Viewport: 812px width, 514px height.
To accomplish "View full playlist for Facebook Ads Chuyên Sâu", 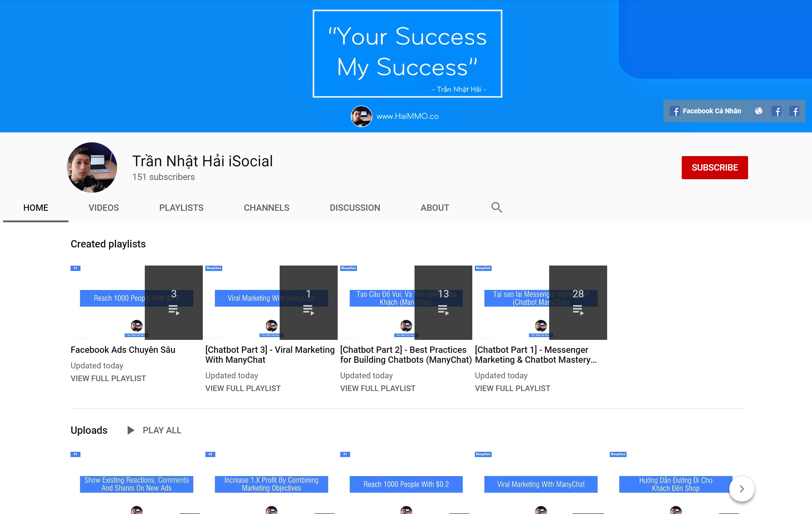I will point(108,378).
